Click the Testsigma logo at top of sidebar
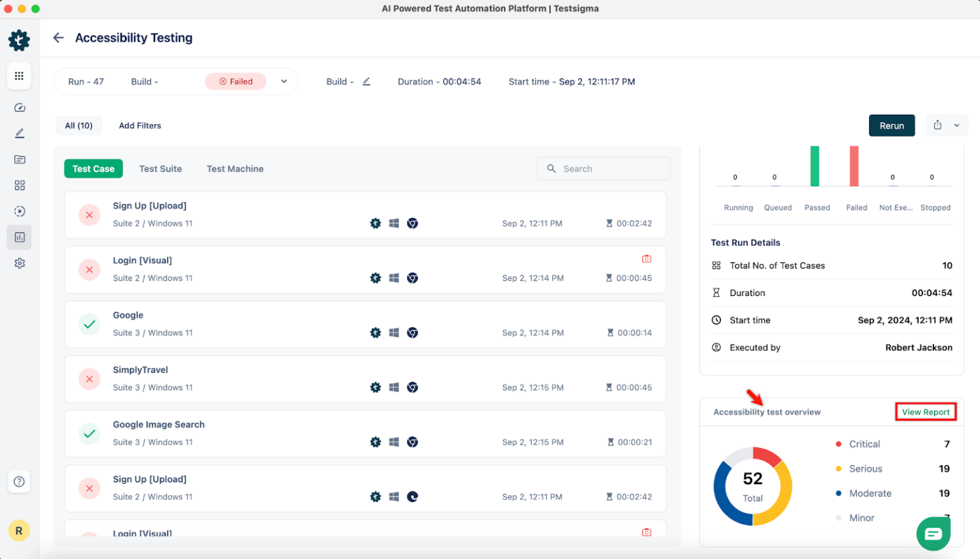 point(19,40)
